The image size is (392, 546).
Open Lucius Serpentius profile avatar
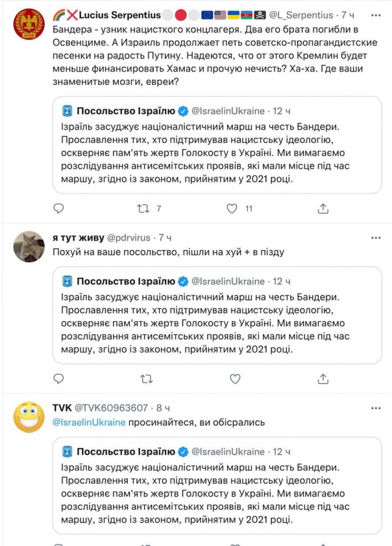click(x=29, y=25)
